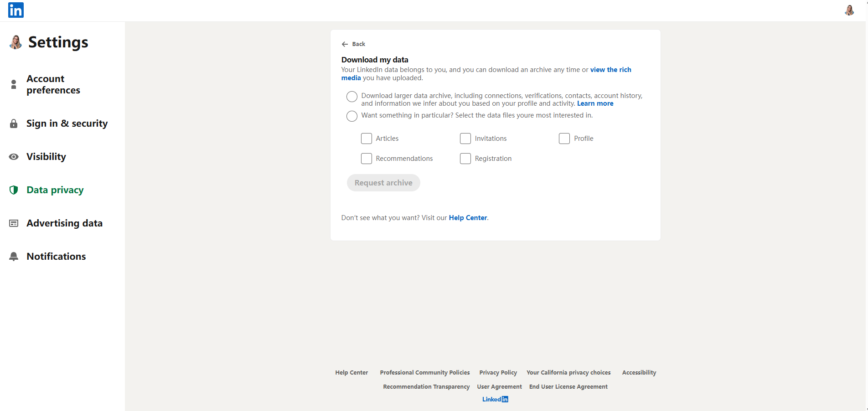
Task: Open Privacy Policy footer link
Action: click(x=498, y=373)
